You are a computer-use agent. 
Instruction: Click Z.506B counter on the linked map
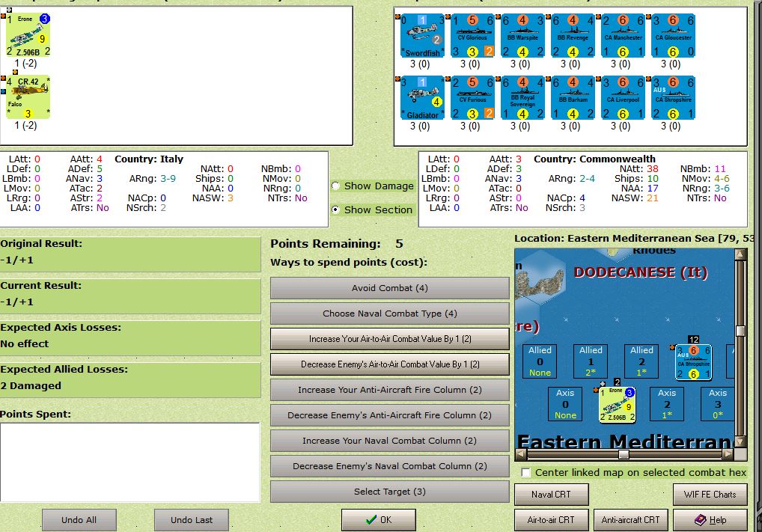click(618, 405)
